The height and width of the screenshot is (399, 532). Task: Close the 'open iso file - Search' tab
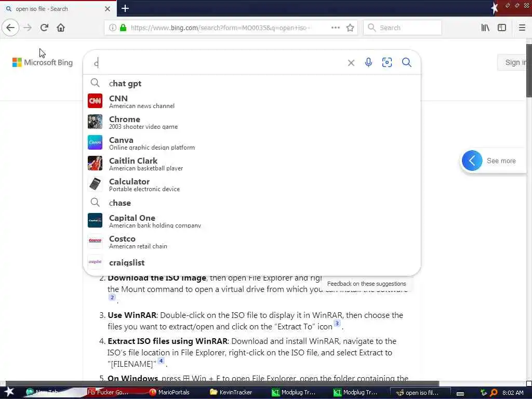click(x=107, y=9)
